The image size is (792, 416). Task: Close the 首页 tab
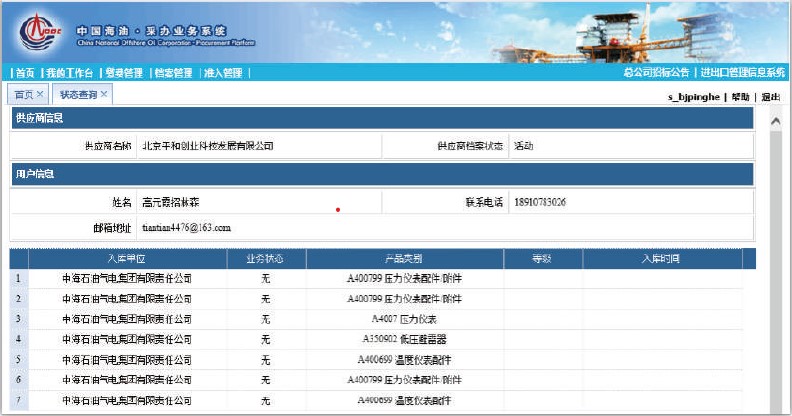click(40, 94)
